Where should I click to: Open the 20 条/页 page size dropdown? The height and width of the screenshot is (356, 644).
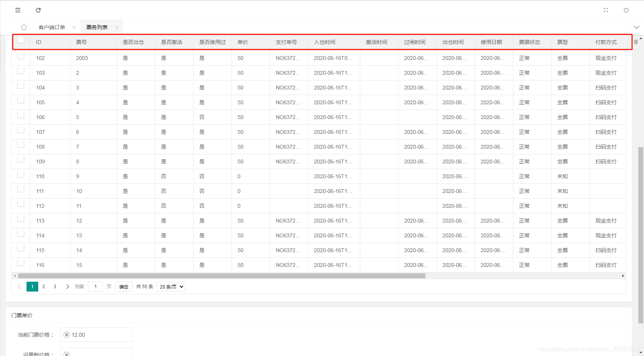click(171, 287)
